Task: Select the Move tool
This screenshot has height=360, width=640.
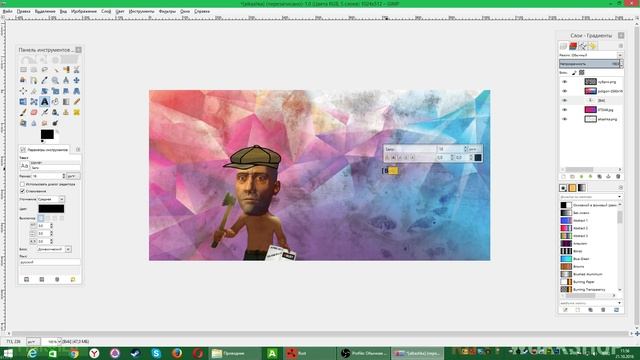Action: pyautogui.click(x=76, y=80)
